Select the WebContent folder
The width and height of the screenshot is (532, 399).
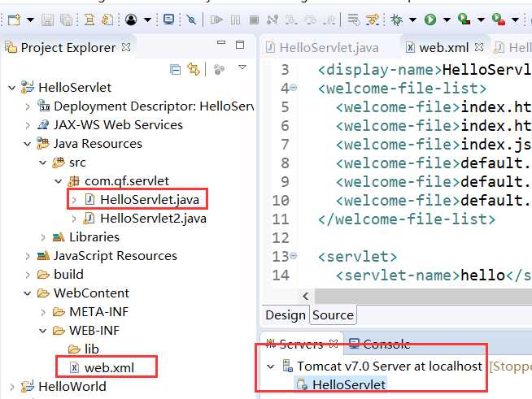point(91,293)
